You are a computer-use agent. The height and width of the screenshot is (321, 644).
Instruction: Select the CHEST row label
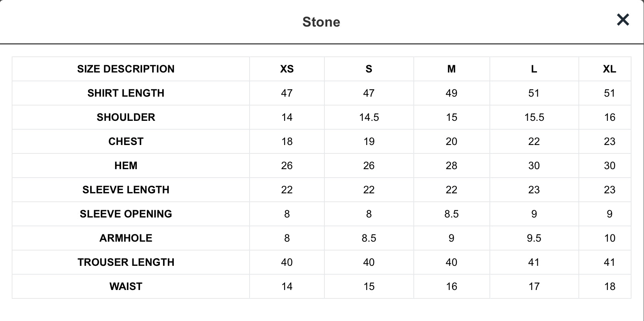point(126,141)
